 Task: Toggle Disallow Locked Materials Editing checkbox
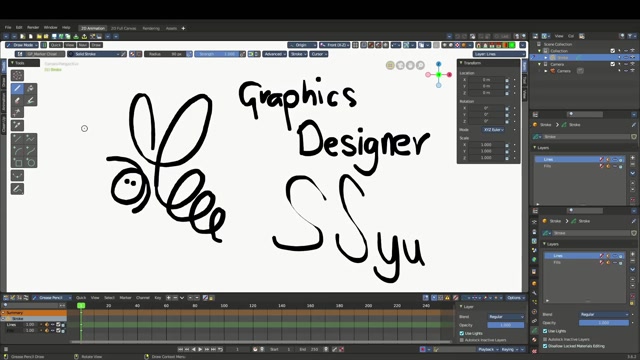[545, 346]
